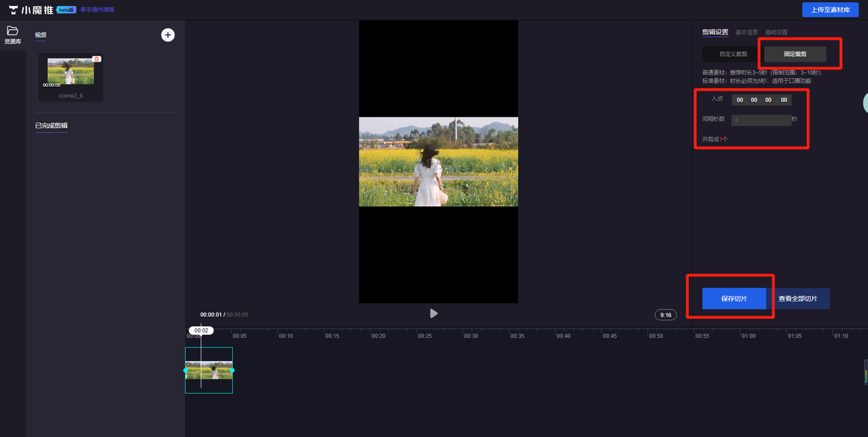Click the 00:02 playhead marker on timeline

(201, 330)
